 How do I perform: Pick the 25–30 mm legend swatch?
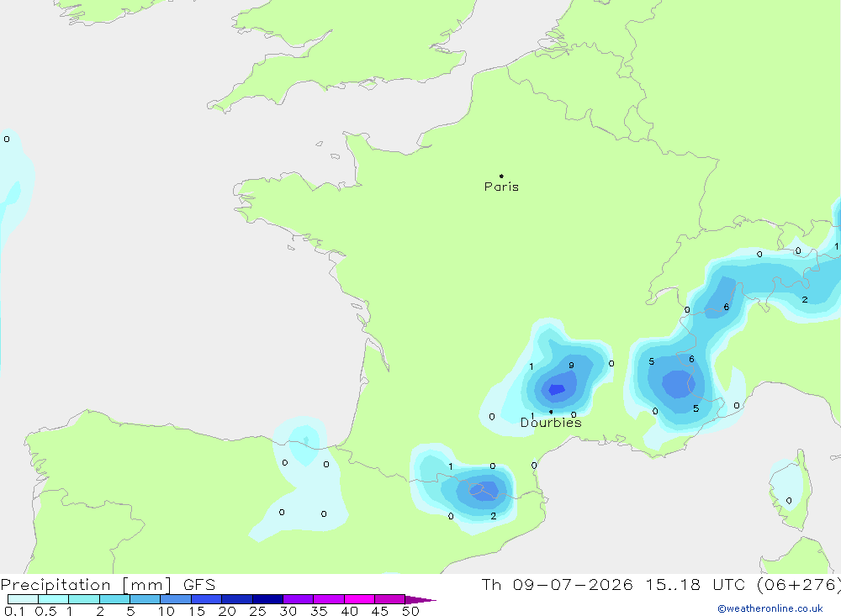point(267,599)
